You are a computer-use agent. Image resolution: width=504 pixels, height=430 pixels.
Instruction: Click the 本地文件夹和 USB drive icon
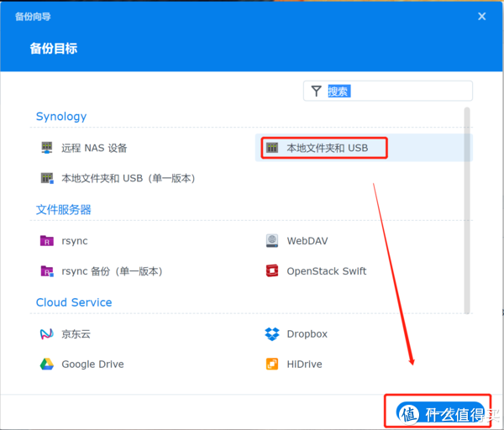coord(272,148)
